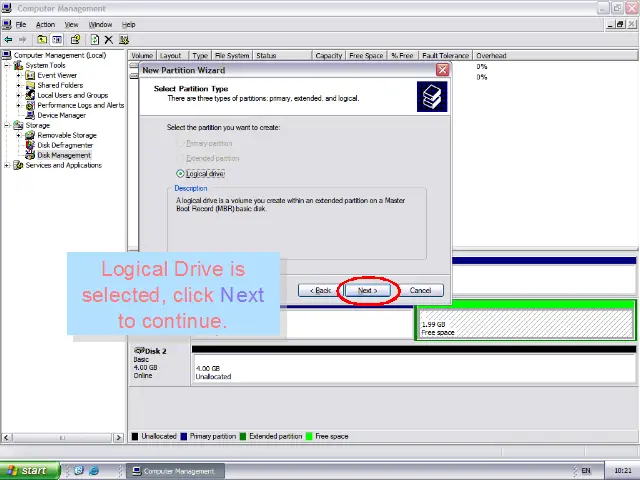Sort by the Capacity column header
Screen dimensions: 640x480
click(x=329, y=56)
